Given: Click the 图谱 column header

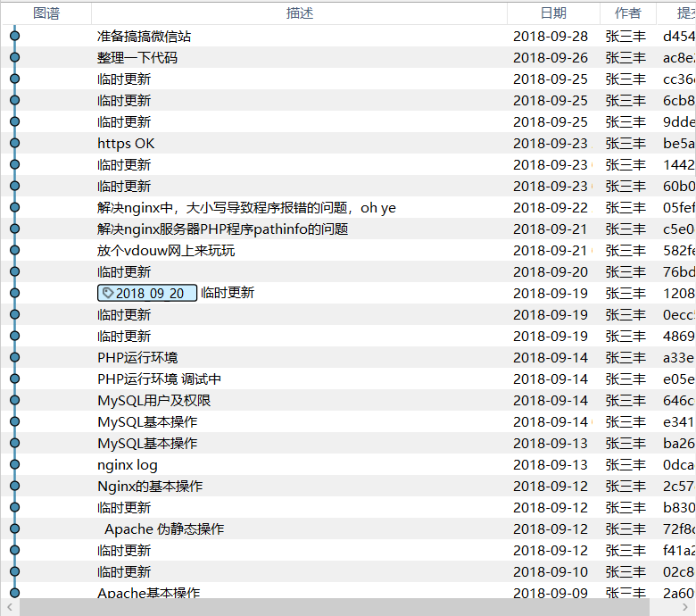Looking at the screenshot, I should point(46,12).
